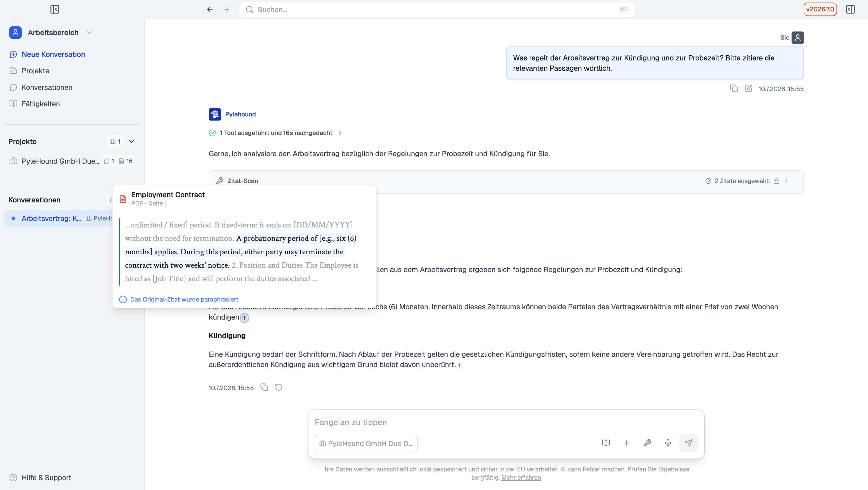The width and height of the screenshot is (868, 490).
Task: Click the lock icon in Zitat-Scan
Action: point(777,181)
